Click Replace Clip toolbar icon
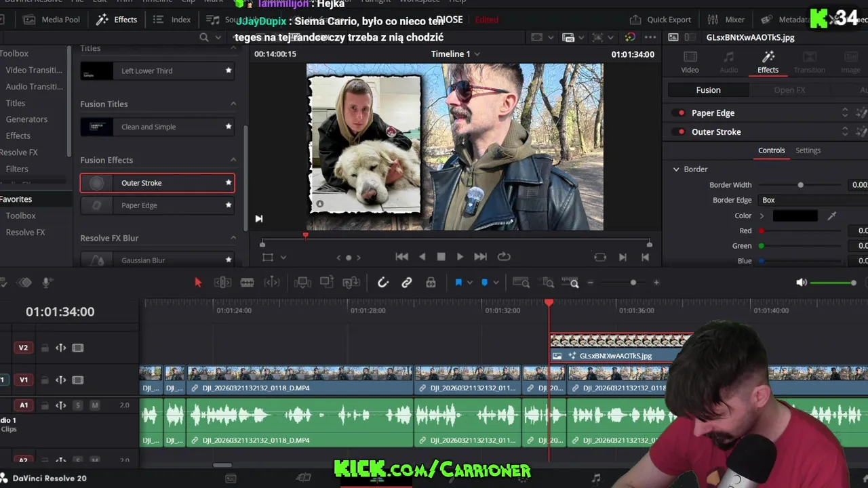Image resolution: width=868 pixels, height=488 pixels. click(x=351, y=283)
